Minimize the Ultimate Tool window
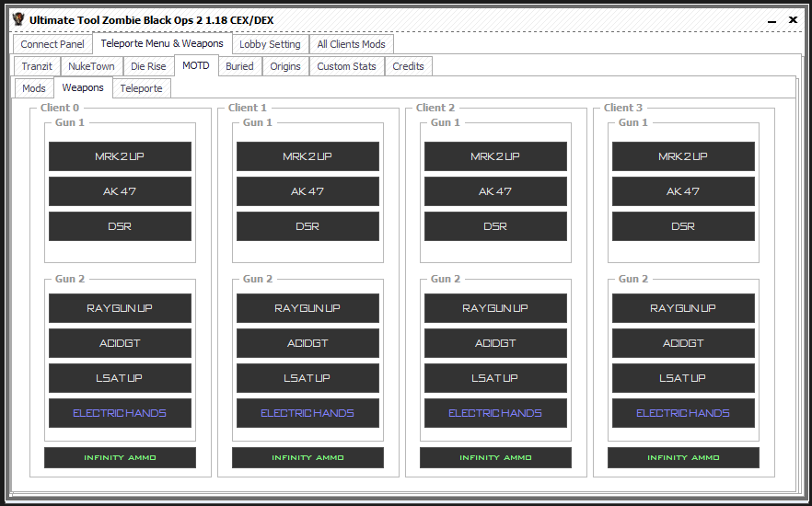 [x=771, y=20]
